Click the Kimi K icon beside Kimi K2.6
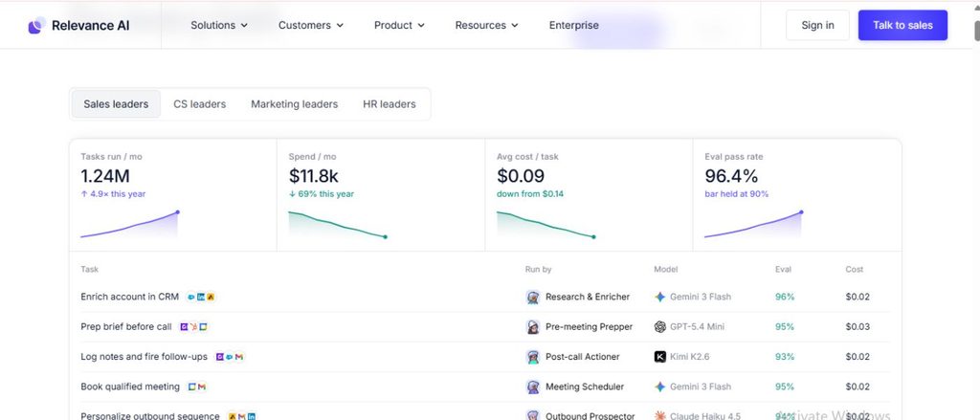 660,357
